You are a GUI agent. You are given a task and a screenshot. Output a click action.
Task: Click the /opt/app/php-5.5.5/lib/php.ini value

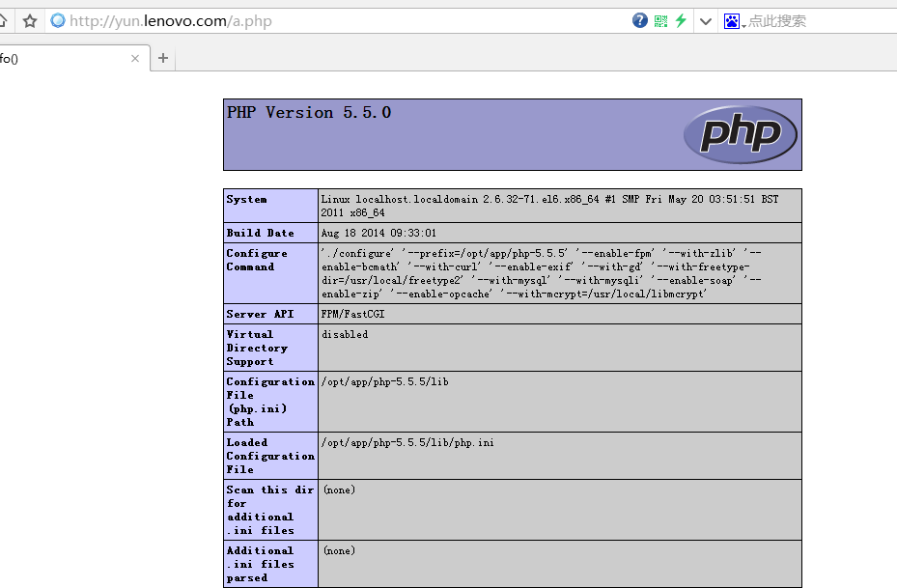coord(407,443)
